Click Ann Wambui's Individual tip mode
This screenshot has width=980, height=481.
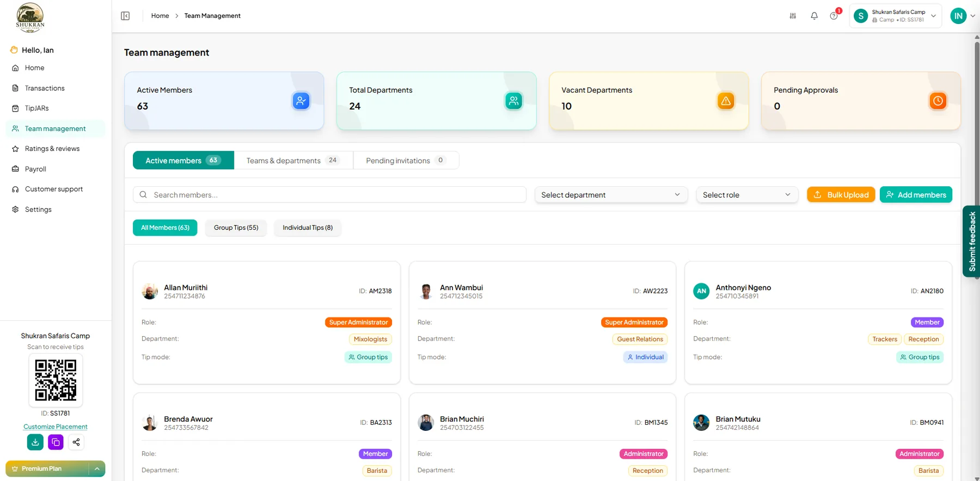645,357
